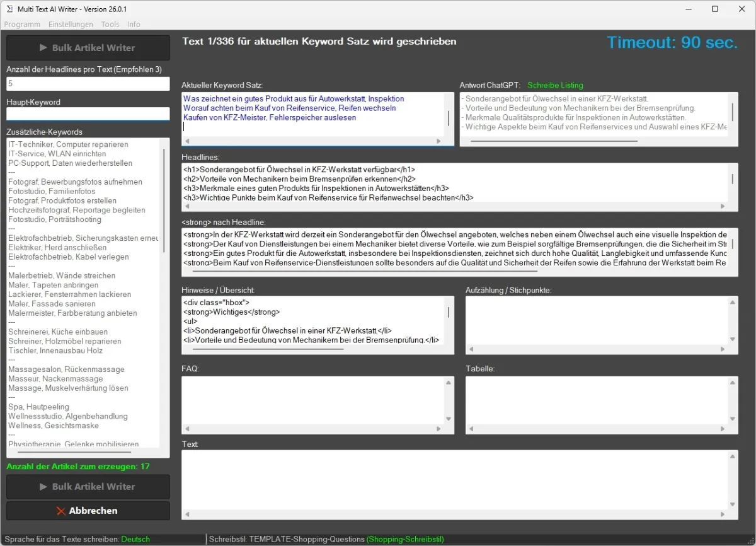Open the Einstellungen menu
The height and width of the screenshot is (546, 756).
tap(71, 24)
